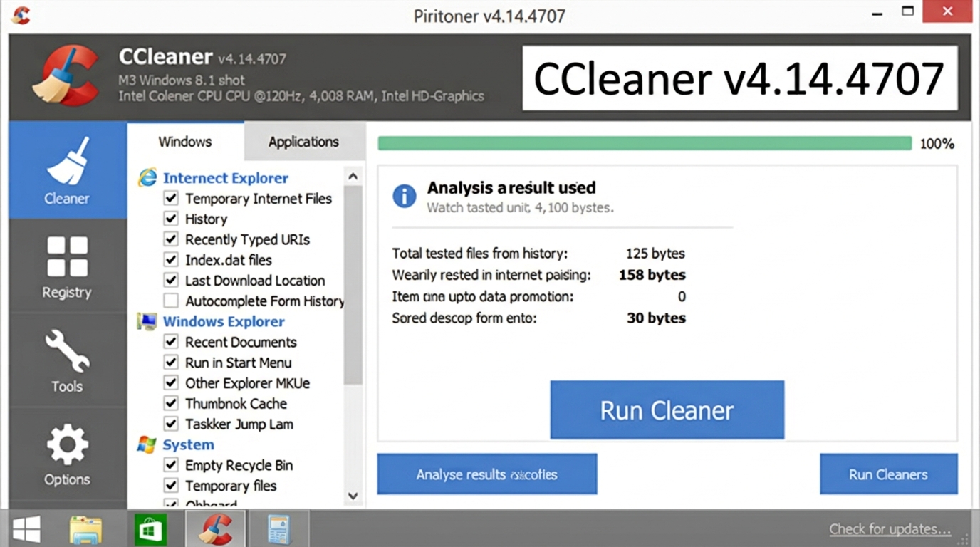Uncheck Recent Documents

pyautogui.click(x=171, y=342)
